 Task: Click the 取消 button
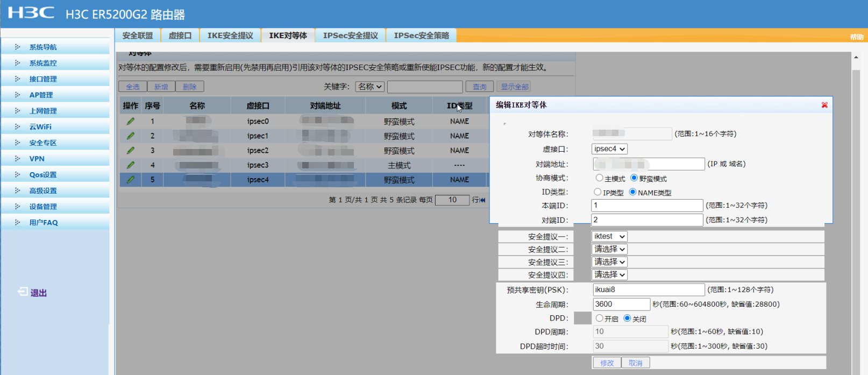pyautogui.click(x=636, y=363)
